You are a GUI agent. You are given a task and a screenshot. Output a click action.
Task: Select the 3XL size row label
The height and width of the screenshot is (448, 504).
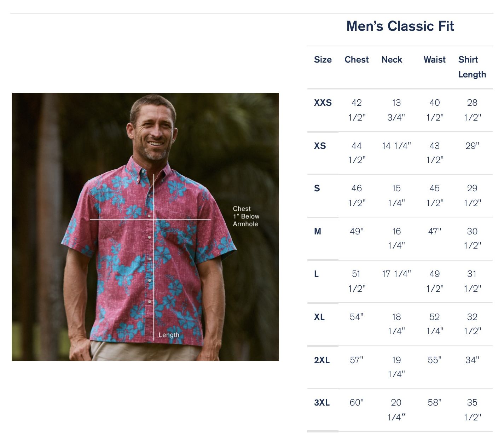[322, 403]
